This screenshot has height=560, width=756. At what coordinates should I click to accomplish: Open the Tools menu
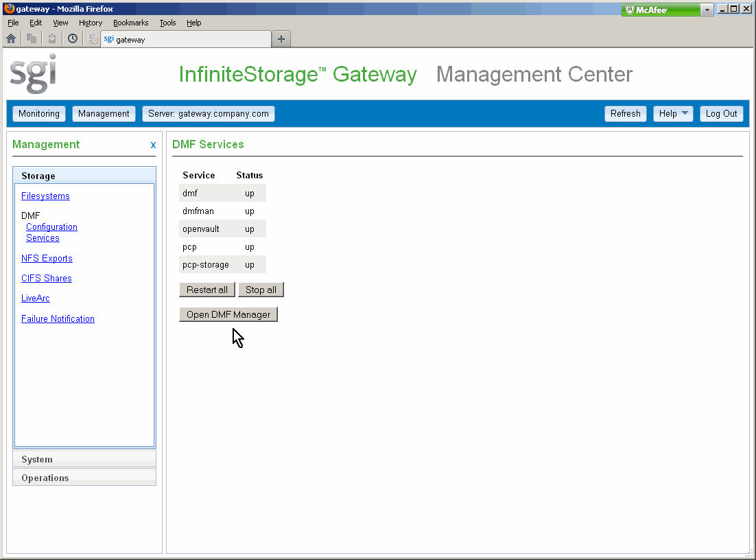click(168, 23)
